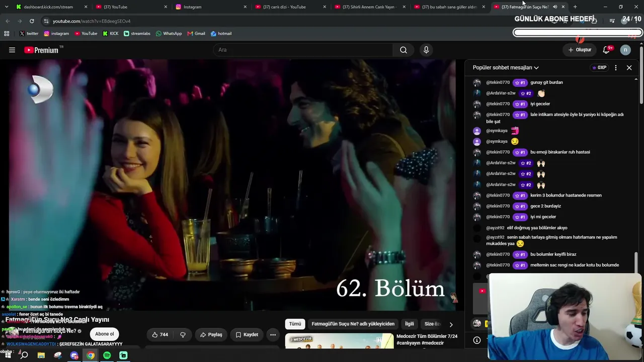
Task: Open Medcezir Tüm Bölümler video thumbnail
Action: [339, 341]
